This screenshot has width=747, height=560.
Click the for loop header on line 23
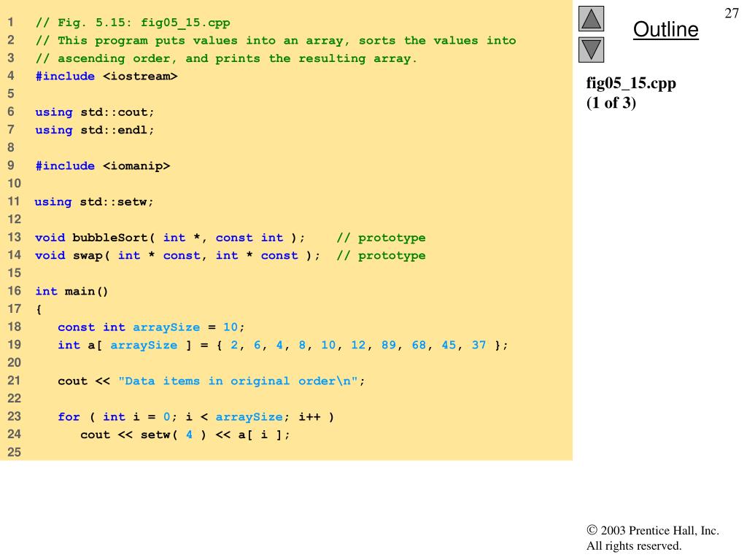tap(196, 416)
